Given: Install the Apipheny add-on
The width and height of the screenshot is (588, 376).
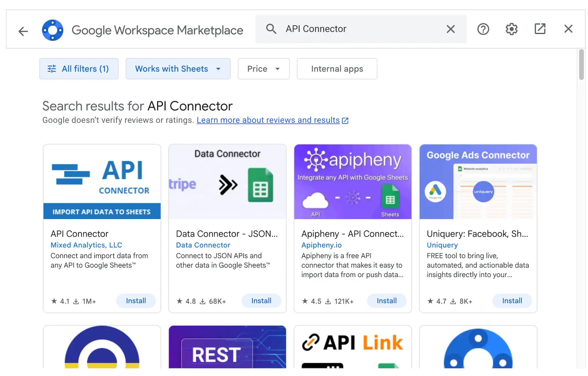Looking at the screenshot, I should point(387,301).
